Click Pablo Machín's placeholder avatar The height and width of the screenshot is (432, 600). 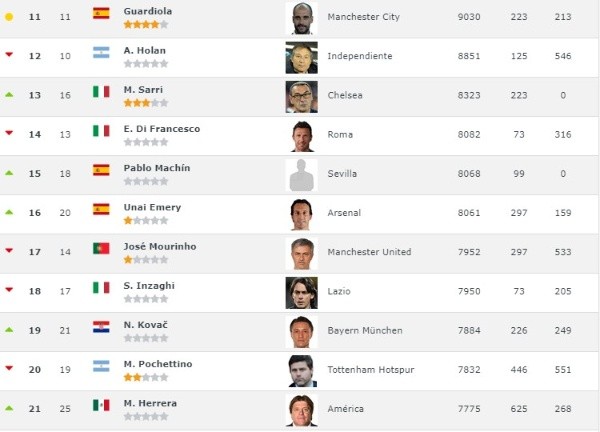tap(301, 175)
